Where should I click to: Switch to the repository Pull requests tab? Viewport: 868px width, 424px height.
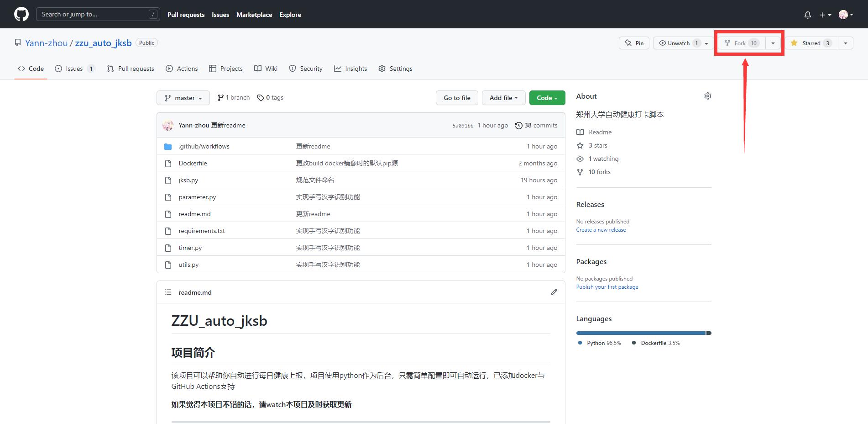131,69
